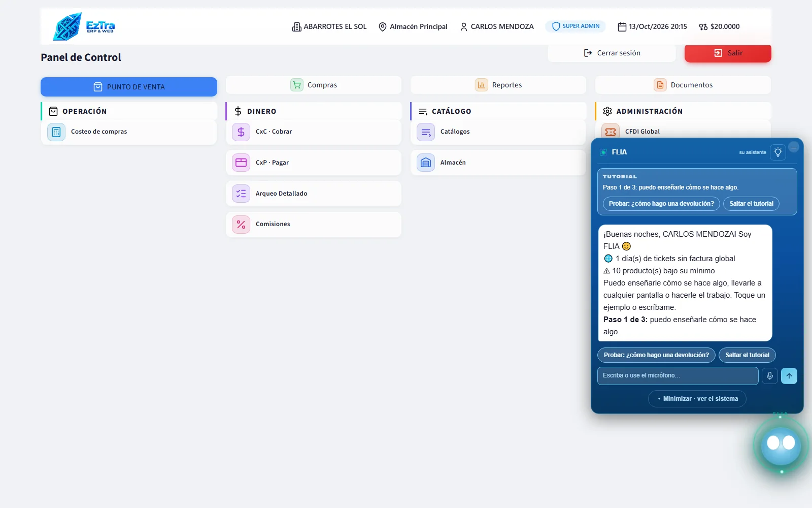
Task: Click Saltar el tutorial below chat message
Action: (747, 355)
